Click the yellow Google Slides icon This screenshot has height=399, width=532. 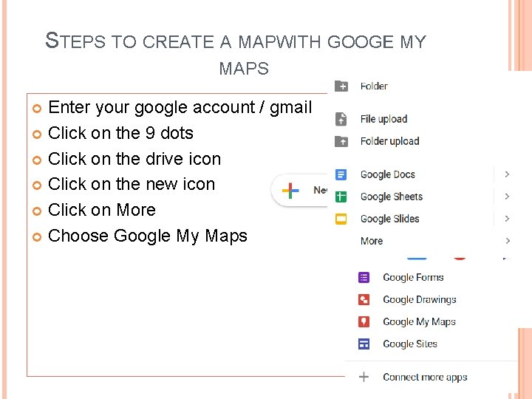tap(341, 219)
